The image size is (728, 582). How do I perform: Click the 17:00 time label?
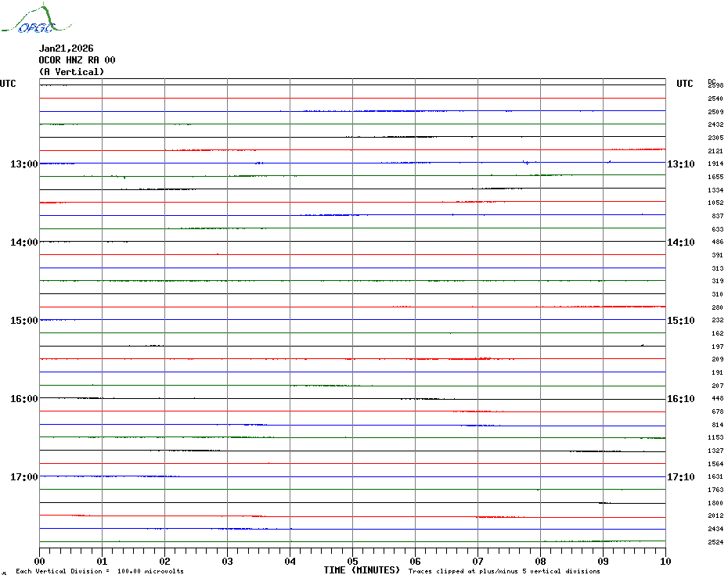coord(24,476)
